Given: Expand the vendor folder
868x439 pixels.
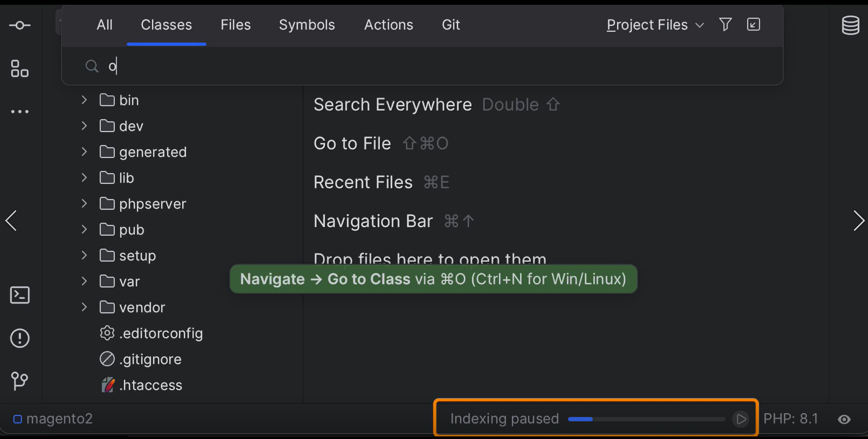Looking at the screenshot, I should coord(84,307).
